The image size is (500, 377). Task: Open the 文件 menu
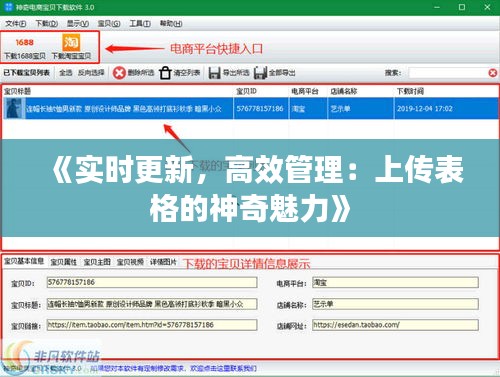click(16, 24)
